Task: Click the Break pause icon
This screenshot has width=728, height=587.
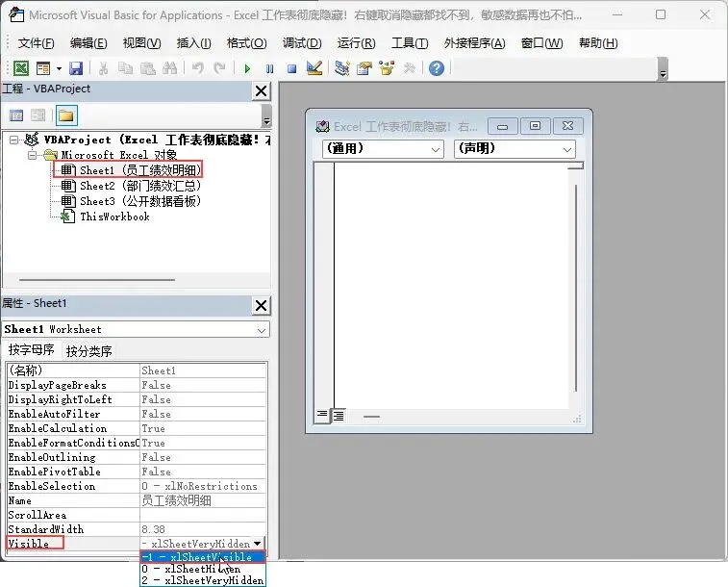Action: click(269, 69)
